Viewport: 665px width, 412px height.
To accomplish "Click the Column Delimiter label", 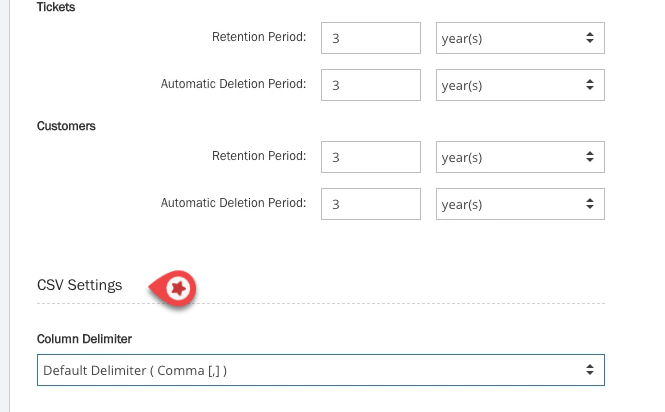I will [x=84, y=338].
